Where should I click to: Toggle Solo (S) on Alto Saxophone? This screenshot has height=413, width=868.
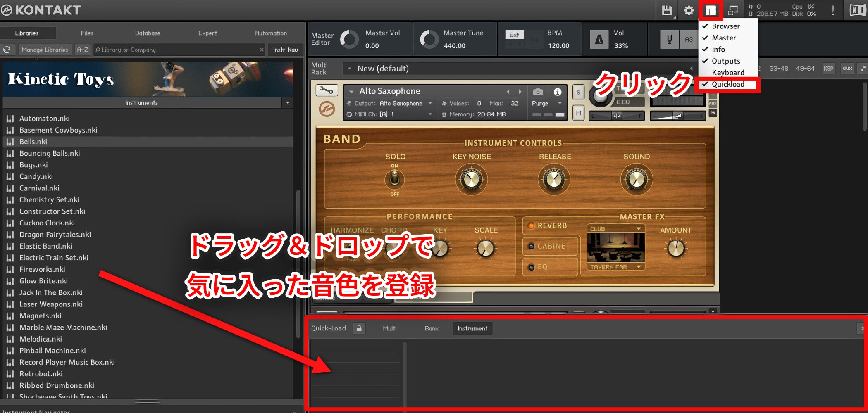pos(579,93)
